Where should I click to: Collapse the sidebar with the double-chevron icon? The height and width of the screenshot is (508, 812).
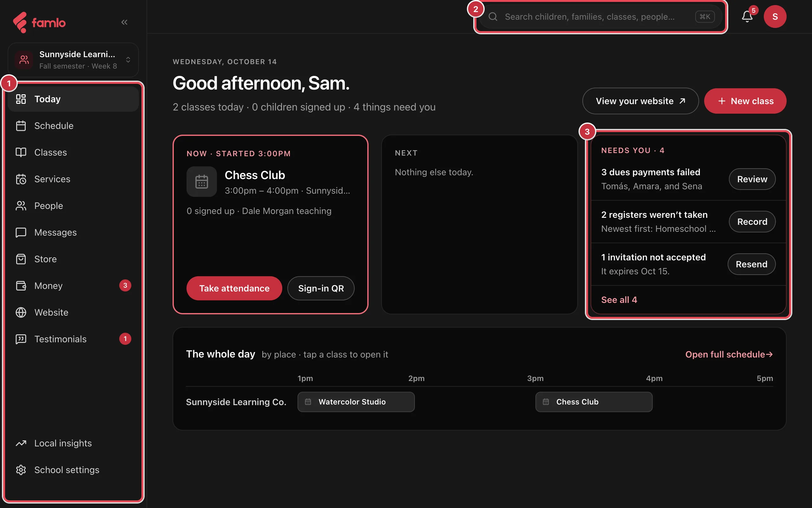(x=124, y=22)
